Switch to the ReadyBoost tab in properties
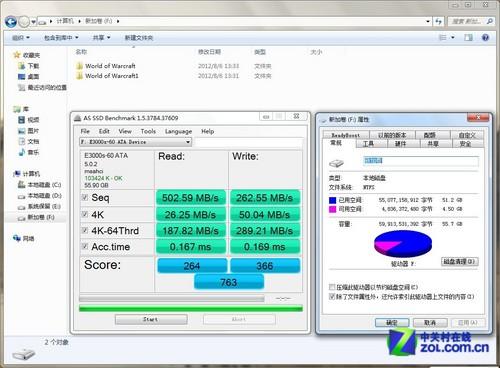The height and width of the screenshot is (368, 500). click(x=346, y=135)
